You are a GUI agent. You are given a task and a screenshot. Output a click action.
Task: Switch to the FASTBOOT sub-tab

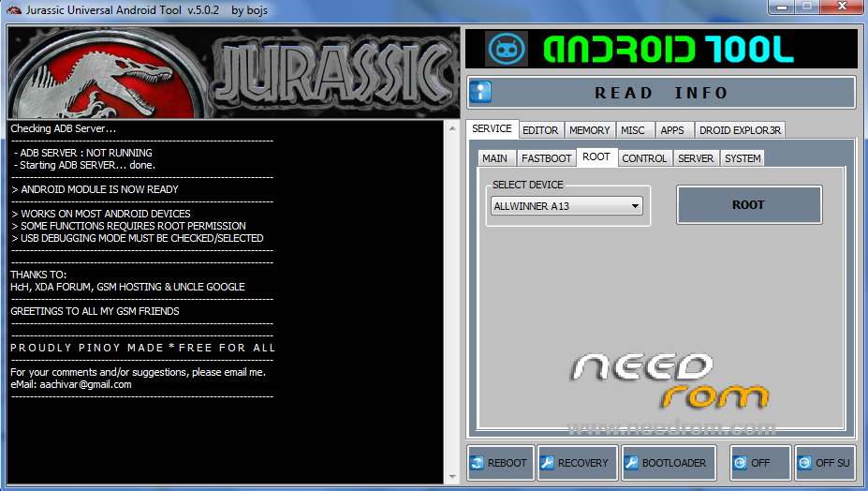click(546, 158)
